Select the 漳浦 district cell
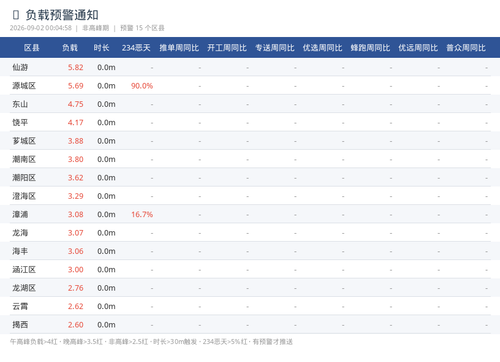This screenshot has width=500, height=362. click(20, 214)
